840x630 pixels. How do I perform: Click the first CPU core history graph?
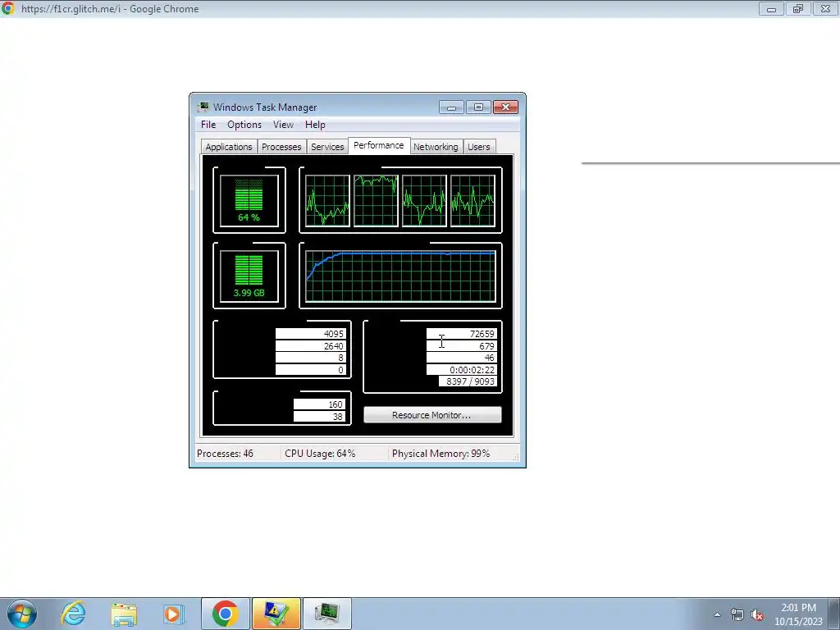pyautogui.click(x=327, y=200)
